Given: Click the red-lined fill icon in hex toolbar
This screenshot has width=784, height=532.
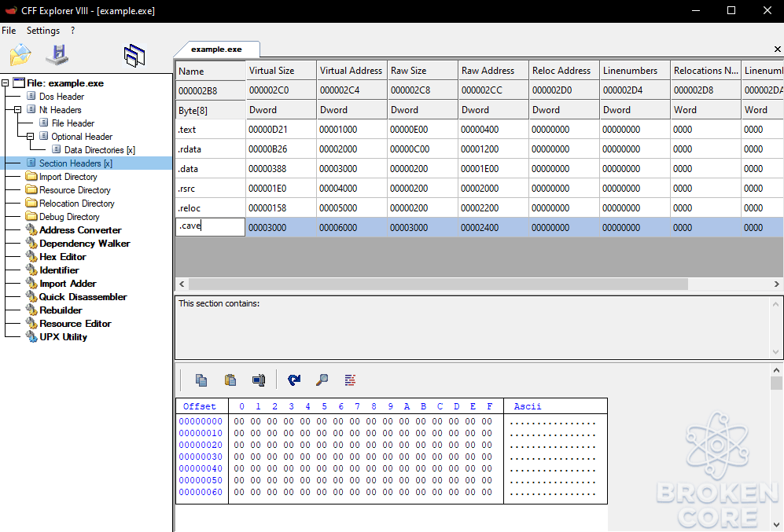Looking at the screenshot, I should click(x=350, y=380).
